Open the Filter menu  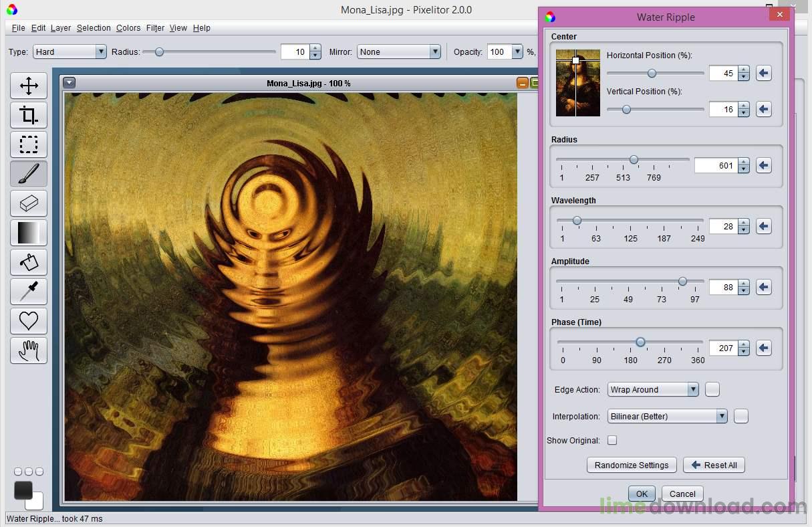(155, 28)
